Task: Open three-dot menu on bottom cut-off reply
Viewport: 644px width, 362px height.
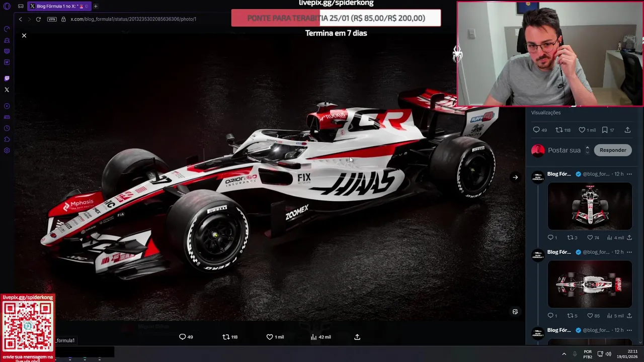Action: coord(629,330)
